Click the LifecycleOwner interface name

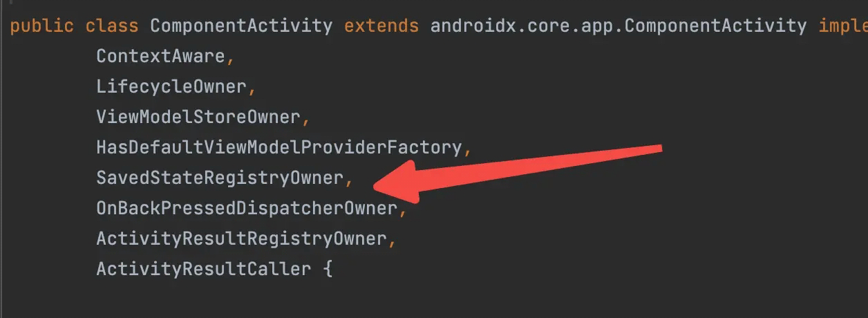(171, 86)
